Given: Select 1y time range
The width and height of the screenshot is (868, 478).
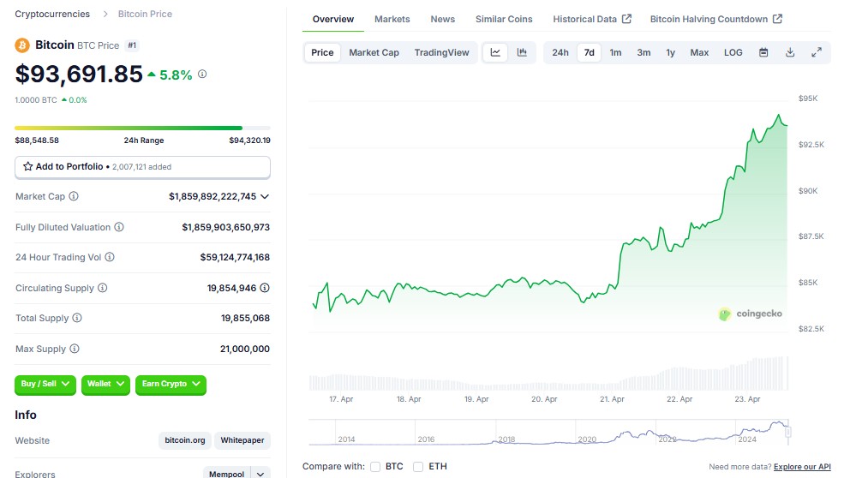Looking at the screenshot, I should point(670,52).
